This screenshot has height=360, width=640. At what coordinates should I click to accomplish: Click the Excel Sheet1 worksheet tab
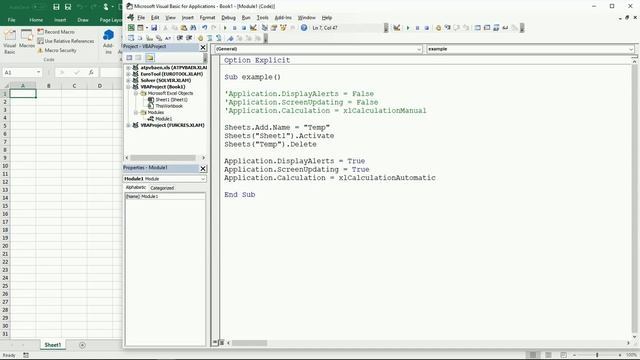pos(53,345)
